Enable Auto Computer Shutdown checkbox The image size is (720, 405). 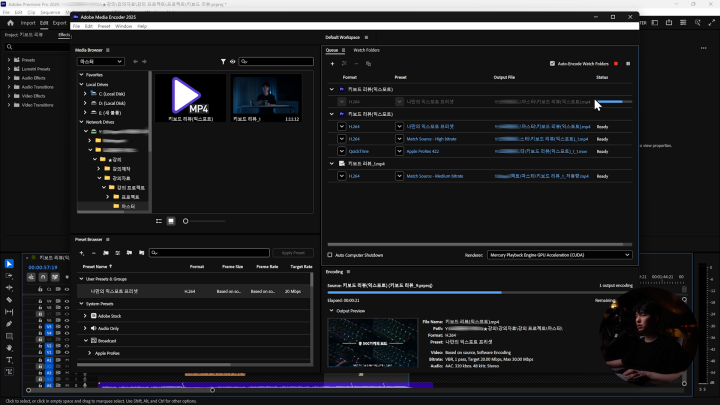coord(330,255)
